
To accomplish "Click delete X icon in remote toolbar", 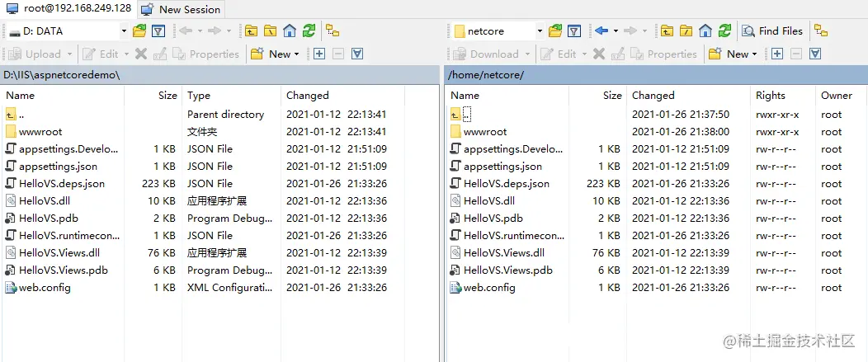I will 599,54.
